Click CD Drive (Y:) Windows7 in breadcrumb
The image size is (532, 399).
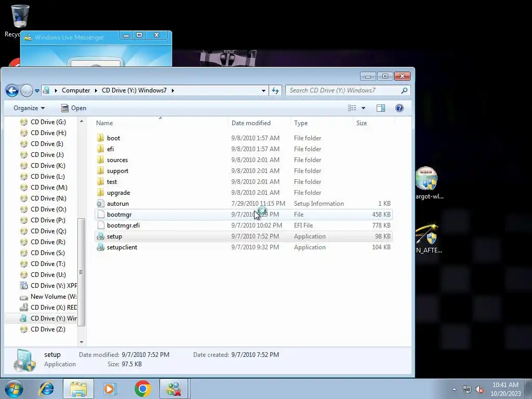pyautogui.click(x=135, y=90)
